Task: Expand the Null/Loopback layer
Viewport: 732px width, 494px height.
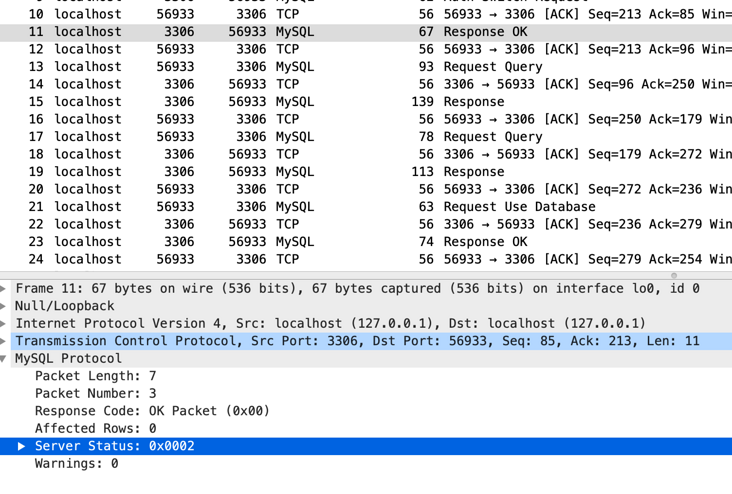Action: (3, 306)
